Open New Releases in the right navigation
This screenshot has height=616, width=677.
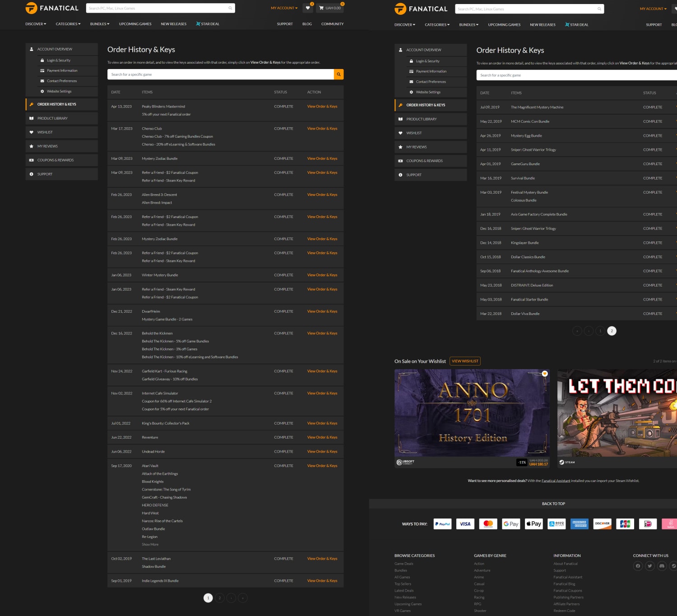pos(543,25)
